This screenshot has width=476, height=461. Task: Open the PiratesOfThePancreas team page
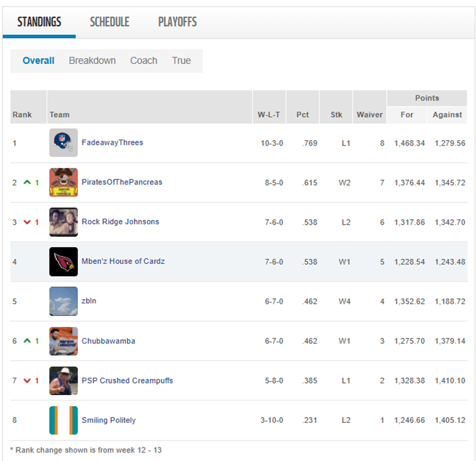pos(122,182)
